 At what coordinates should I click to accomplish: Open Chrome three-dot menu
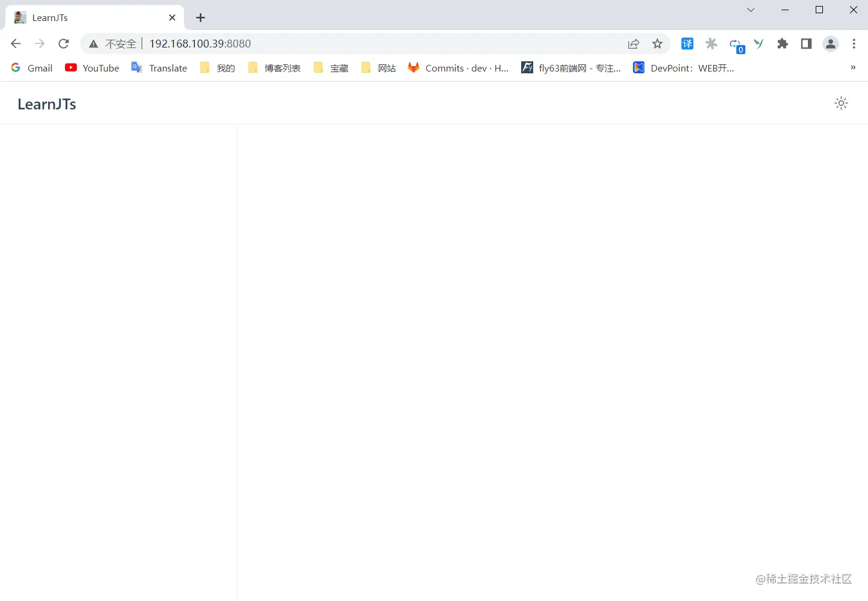coord(854,44)
